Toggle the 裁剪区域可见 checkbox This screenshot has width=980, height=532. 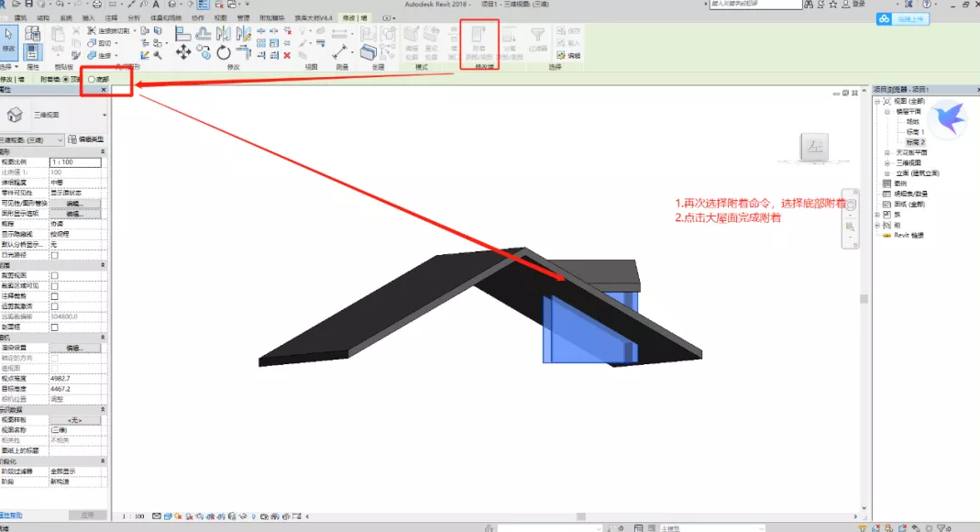coord(54,286)
